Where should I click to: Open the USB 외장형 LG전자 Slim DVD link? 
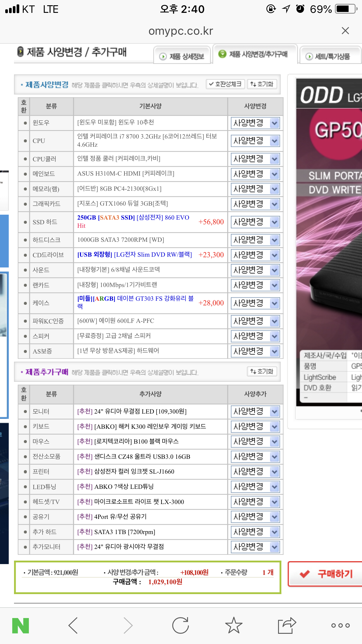coord(135,255)
